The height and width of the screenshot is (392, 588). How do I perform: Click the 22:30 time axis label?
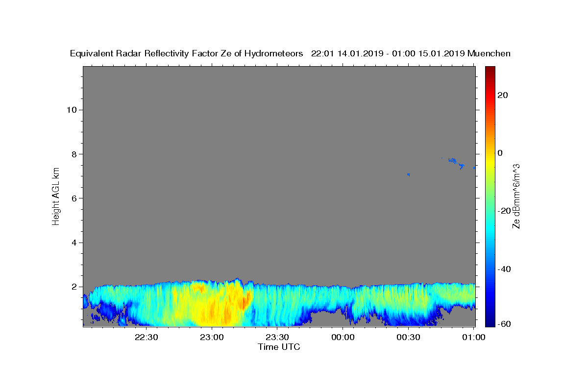click(x=146, y=337)
